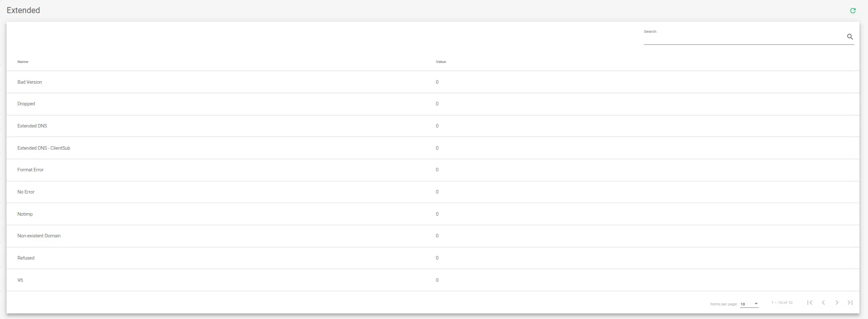Screen dimensions: 868x319
Task: Click the green refresh icon
Action: click(853, 10)
